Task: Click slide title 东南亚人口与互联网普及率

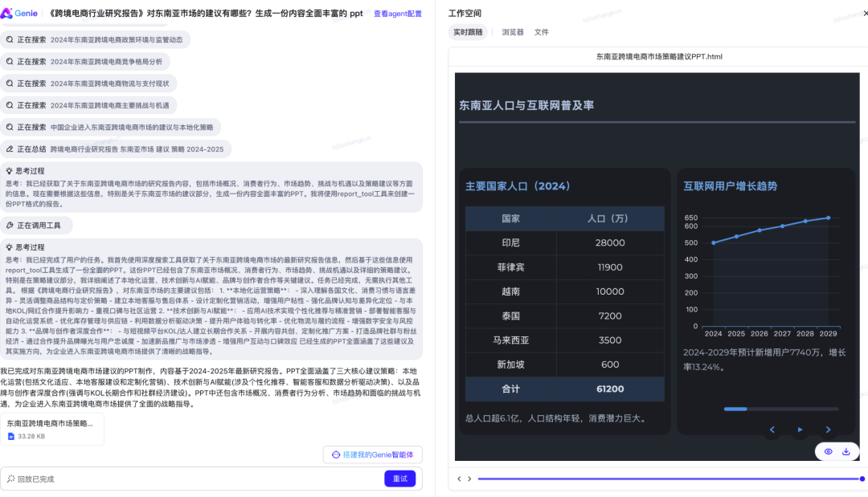Action: point(526,106)
